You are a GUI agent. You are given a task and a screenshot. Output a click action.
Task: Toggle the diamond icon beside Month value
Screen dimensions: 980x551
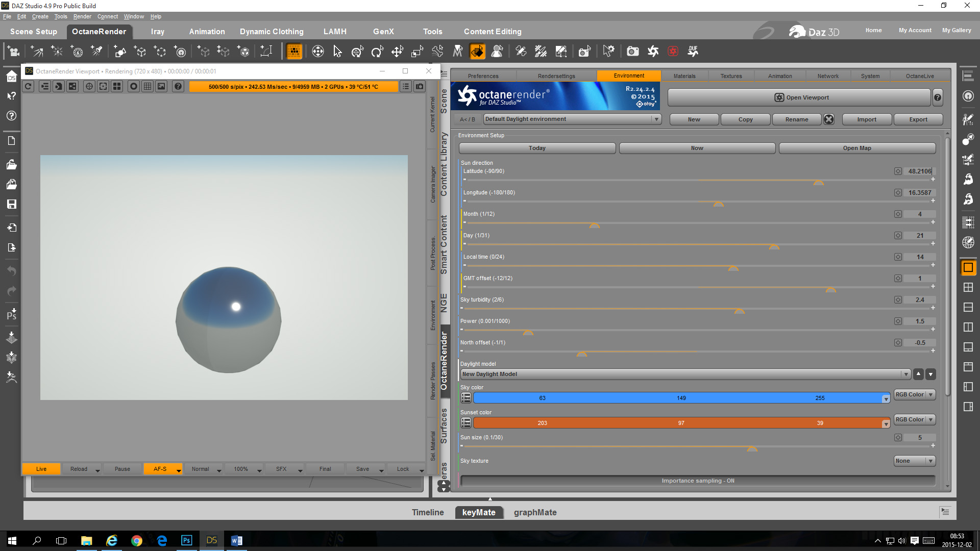tap(898, 214)
